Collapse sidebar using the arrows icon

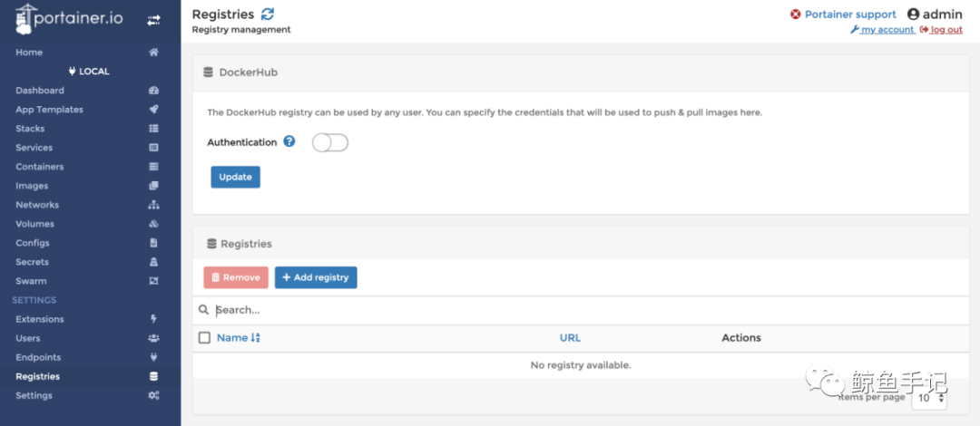pos(153,19)
